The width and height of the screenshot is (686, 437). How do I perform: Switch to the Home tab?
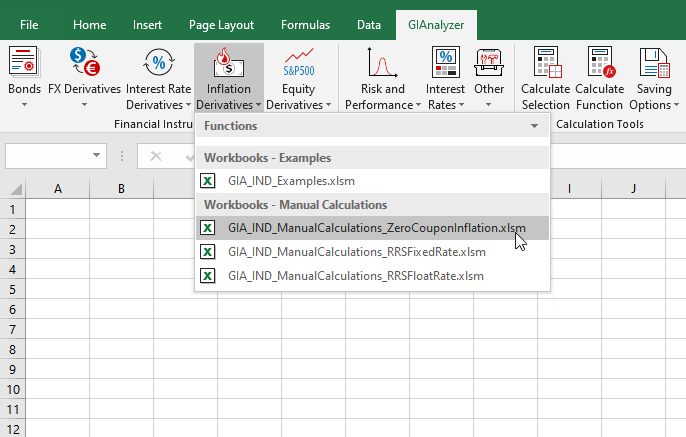tap(89, 25)
